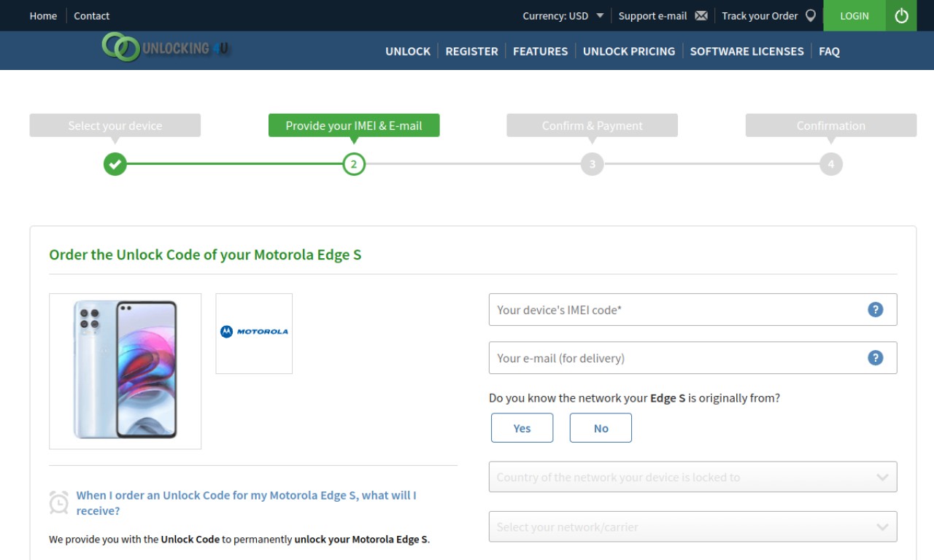This screenshot has width=934, height=560.
Task: Click the e-mail field help question icon
Action: click(876, 357)
